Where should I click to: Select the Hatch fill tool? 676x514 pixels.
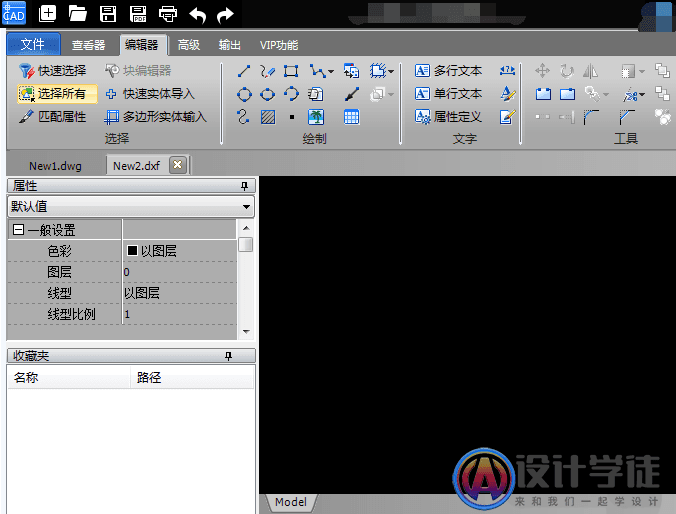point(268,117)
